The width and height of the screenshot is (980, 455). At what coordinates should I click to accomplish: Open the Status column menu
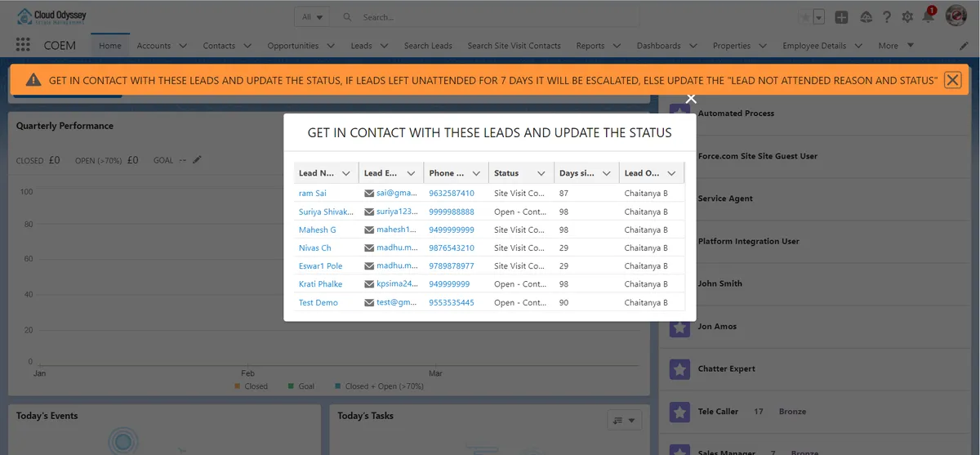tap(541, 173)
